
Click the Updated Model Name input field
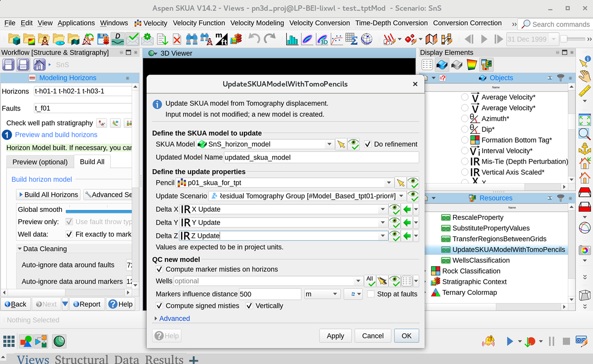click(321, 158)
